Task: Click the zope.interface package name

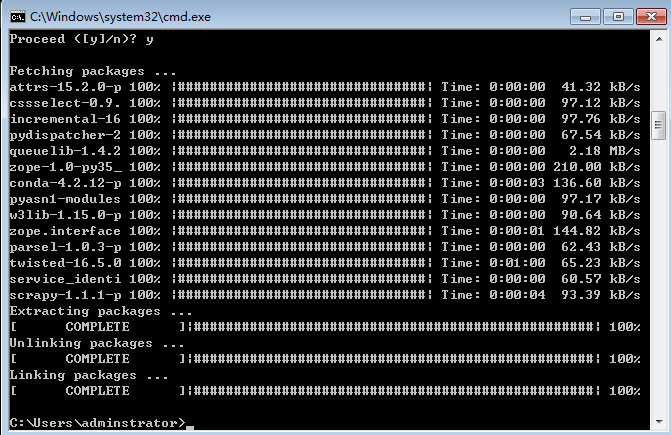Action: 65,231
